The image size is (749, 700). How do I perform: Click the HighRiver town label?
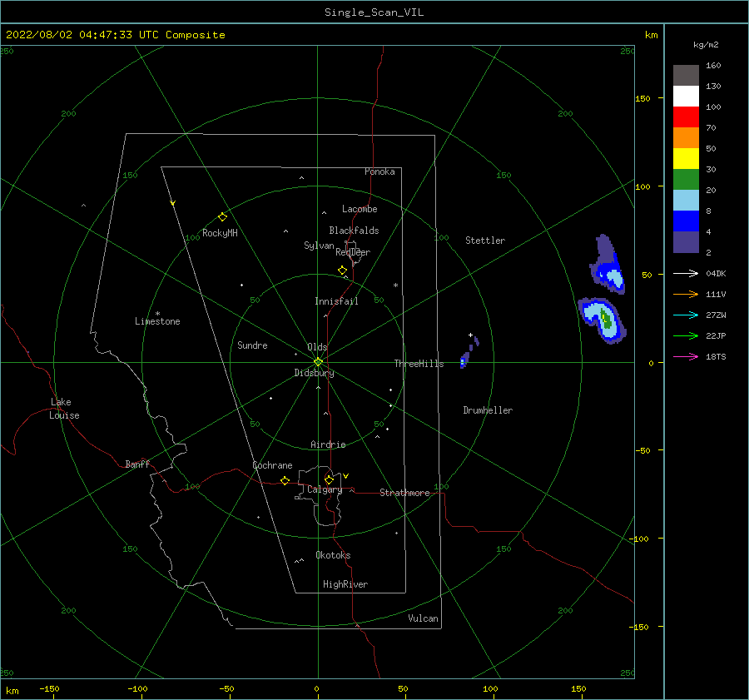pyautogui.click(x=345, y=585)
